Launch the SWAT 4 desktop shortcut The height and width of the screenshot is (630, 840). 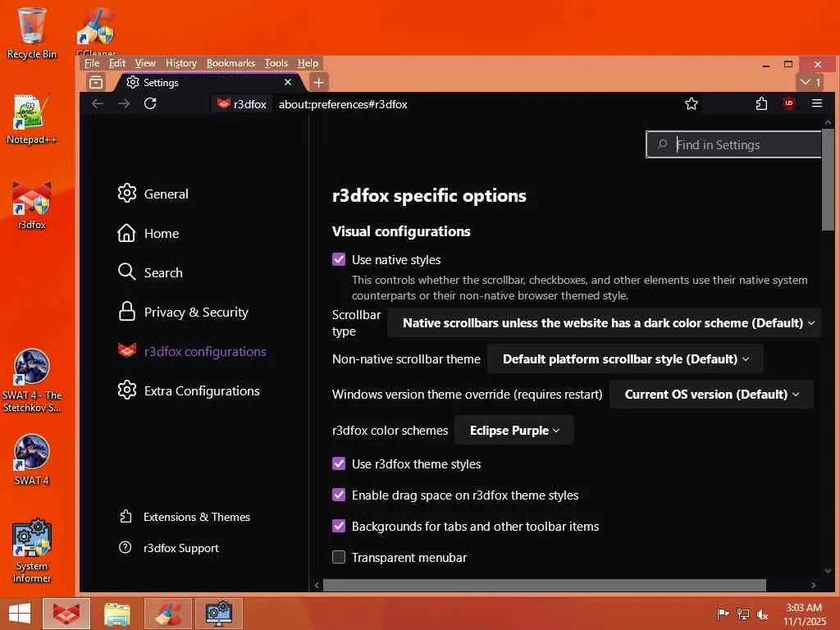[32, 461]
